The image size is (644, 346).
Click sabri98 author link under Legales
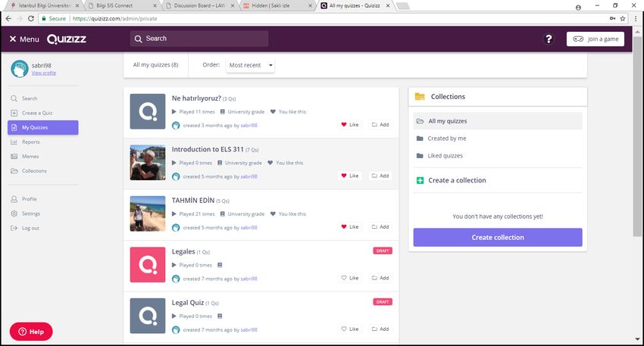click(249, 279)
